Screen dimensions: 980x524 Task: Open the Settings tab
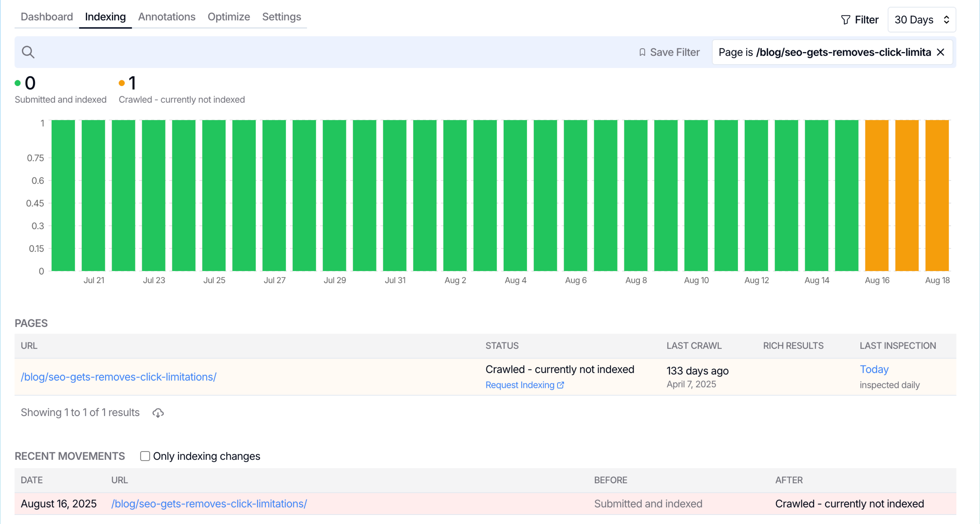pos(281,17)
